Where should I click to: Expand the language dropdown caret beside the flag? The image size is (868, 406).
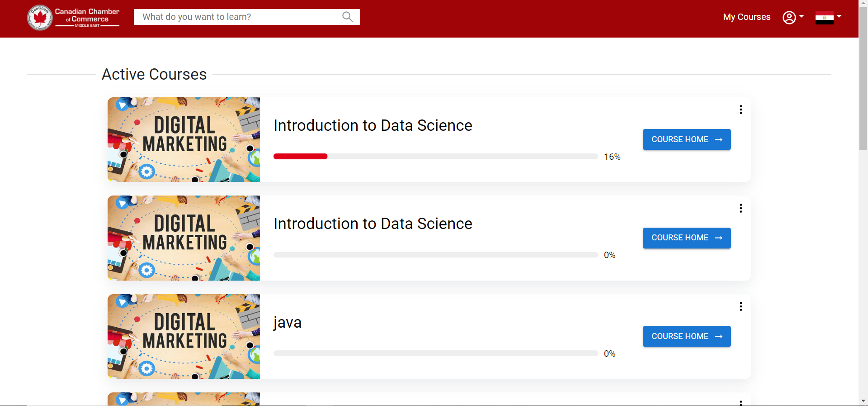tap(839, 16)
